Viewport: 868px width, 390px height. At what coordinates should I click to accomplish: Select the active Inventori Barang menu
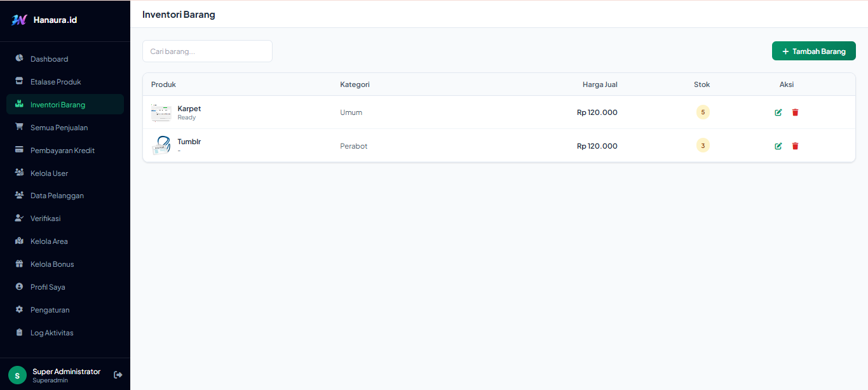pos(65,105)
